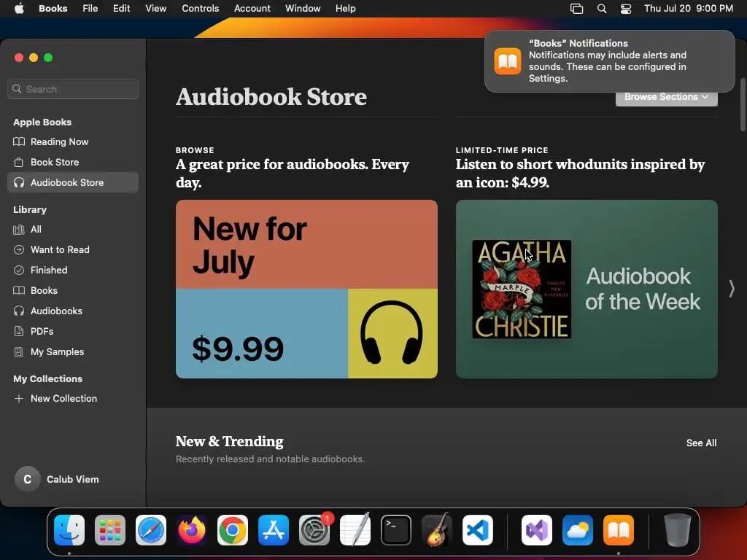The height and width of the screenshot is (560, 747).
Task: Click the plus icon for New Collection
Action: click(x=18, y=399)
